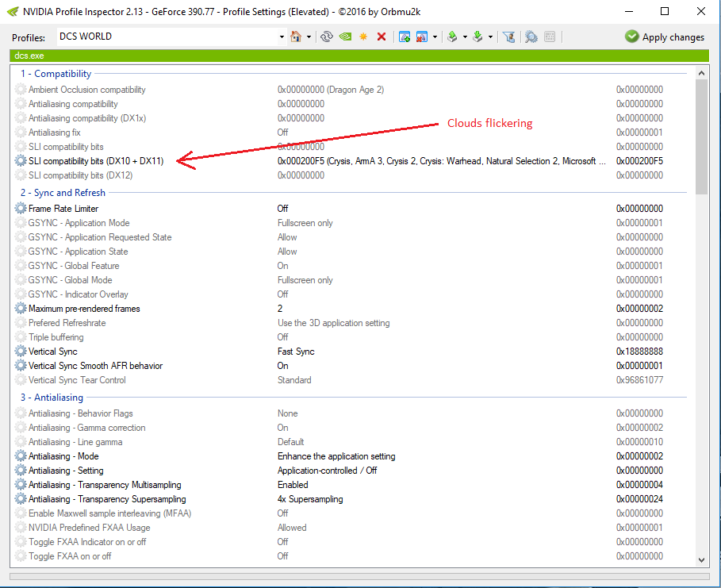This screenshot has width=721, height=588.
Task: Select the 'Toggle FXAA on or off' row
Action: (351, 555)
